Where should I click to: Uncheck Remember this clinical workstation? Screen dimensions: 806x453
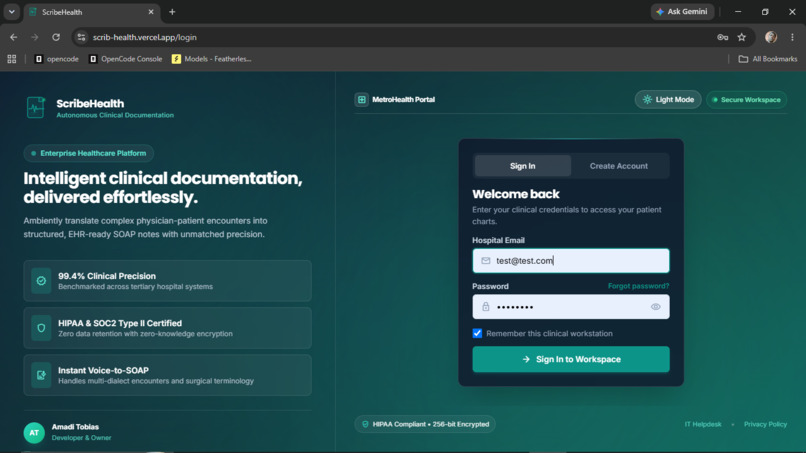(x=478, y=333)
